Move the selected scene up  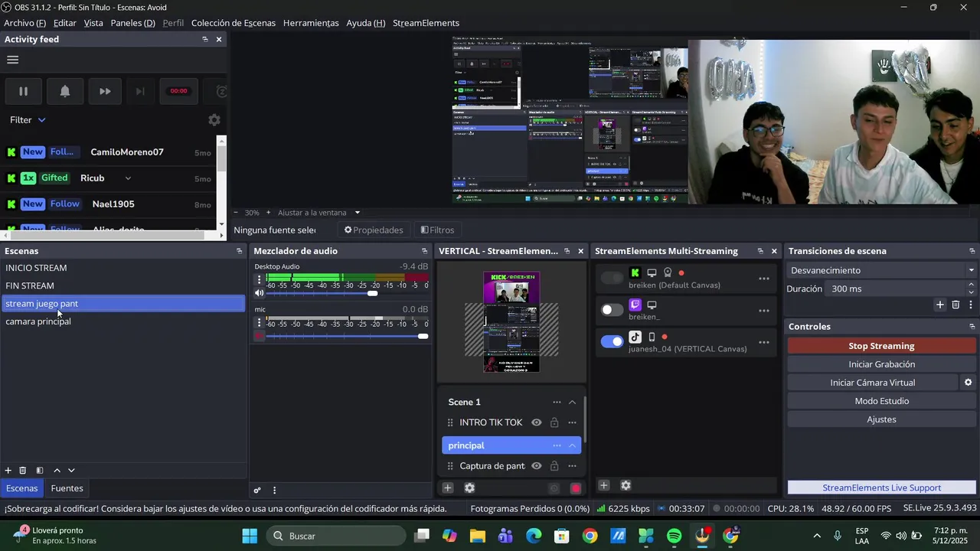point(57,471)
